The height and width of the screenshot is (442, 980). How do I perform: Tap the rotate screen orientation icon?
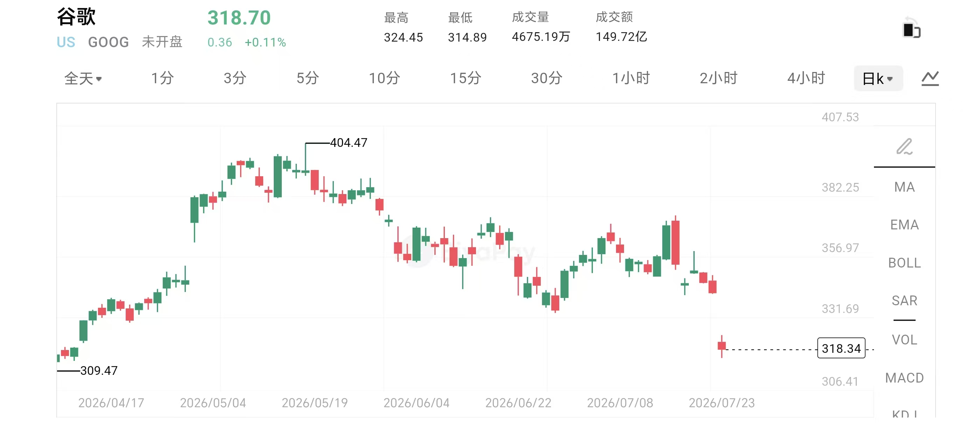(x=911, y=28)
